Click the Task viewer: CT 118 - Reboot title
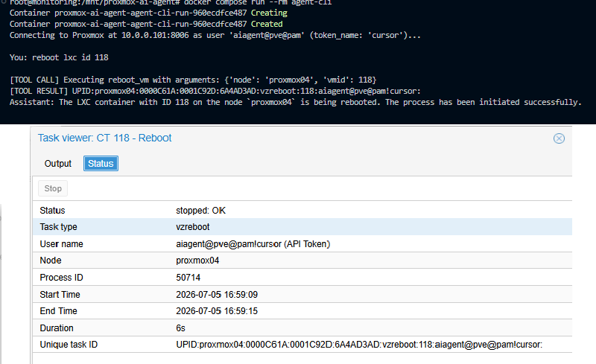The height and width of the screenshot is (364, 596). (x=104, y=138)
